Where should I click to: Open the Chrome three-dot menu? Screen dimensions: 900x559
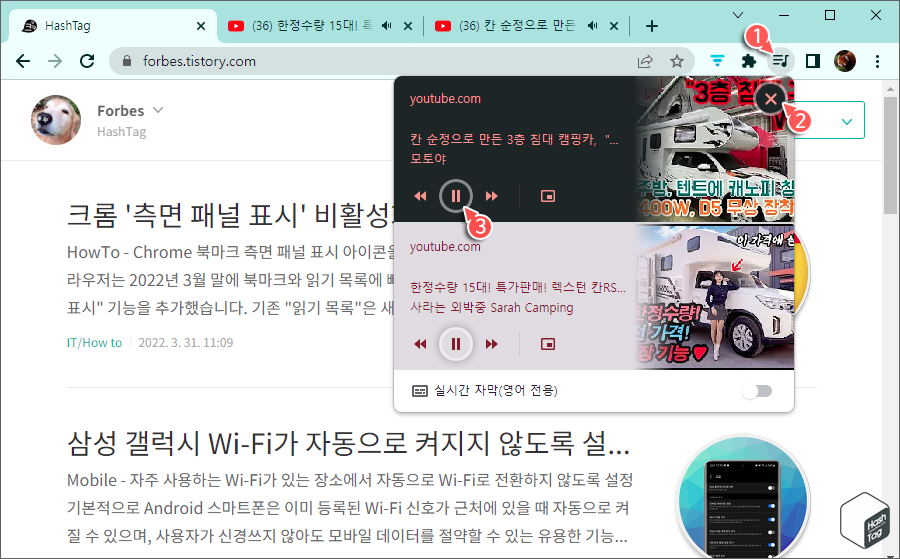877,61
